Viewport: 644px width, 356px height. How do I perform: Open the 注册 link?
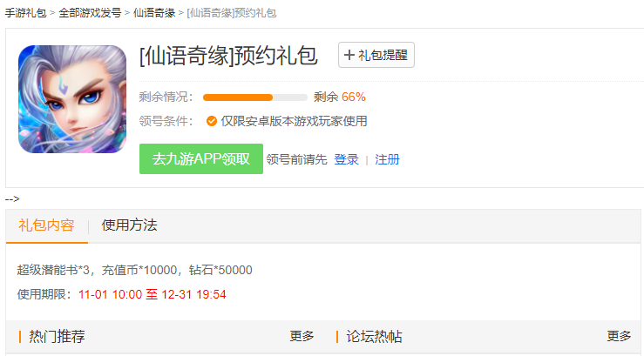[387, 159]
